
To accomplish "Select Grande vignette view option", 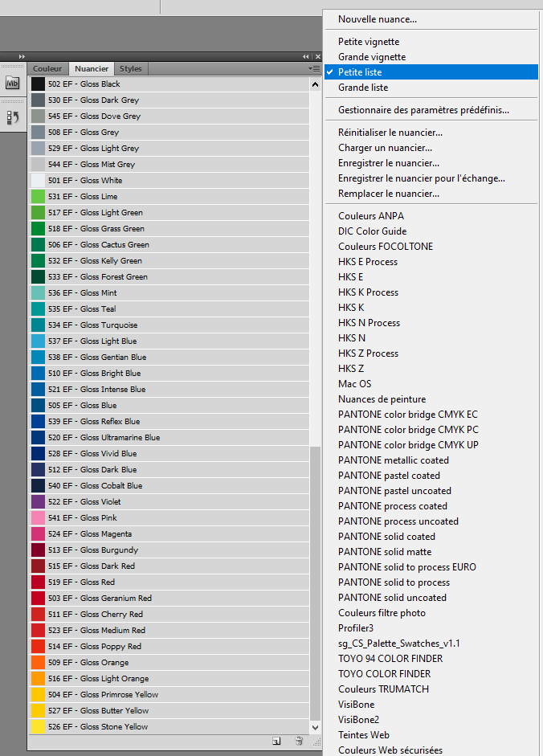I will coord(372,57).
